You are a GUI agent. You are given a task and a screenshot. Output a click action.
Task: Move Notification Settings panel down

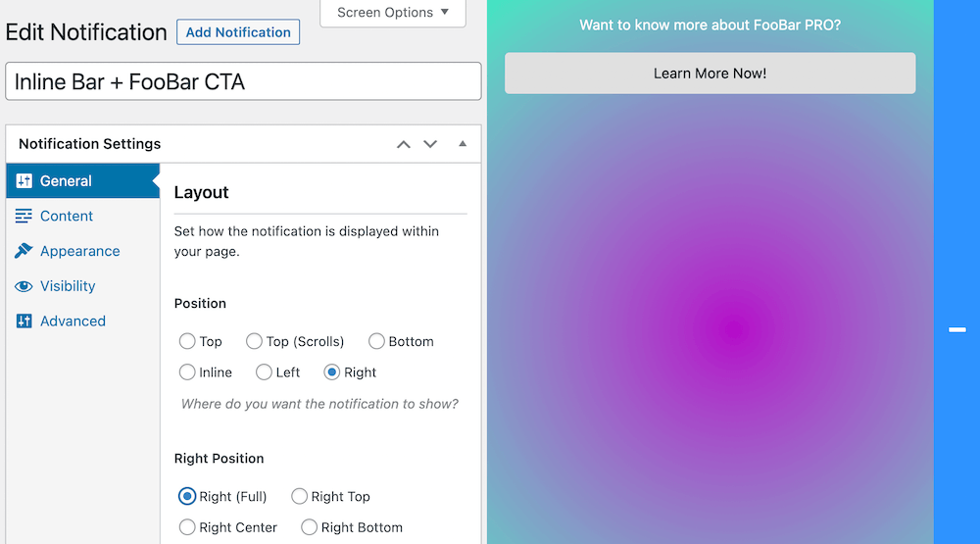(x=430, y=144)
